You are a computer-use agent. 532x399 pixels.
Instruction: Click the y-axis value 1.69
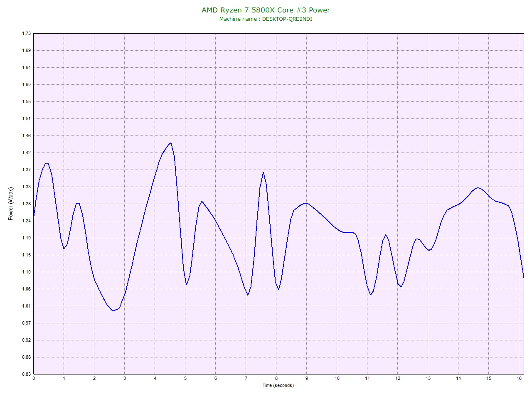[x=26, y=50]
